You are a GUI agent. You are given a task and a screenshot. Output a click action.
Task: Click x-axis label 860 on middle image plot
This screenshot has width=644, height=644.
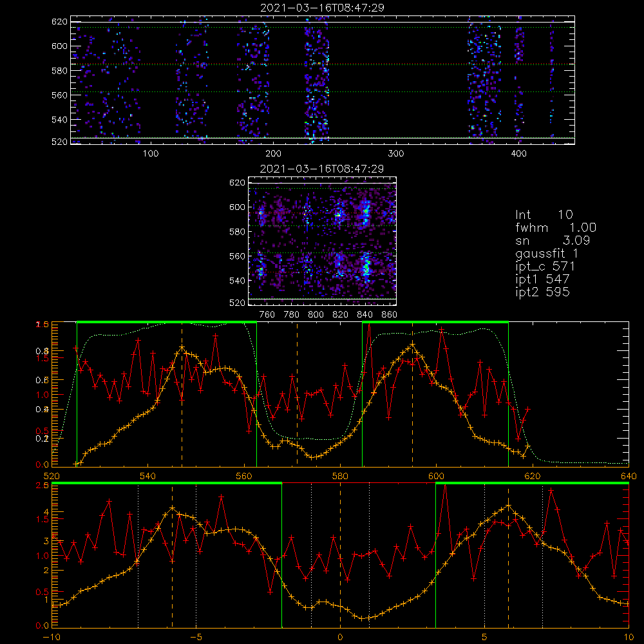pos(390,315)
